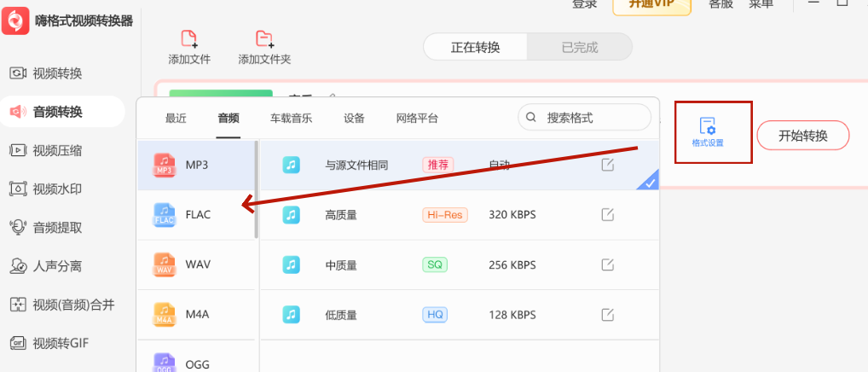Select the 与源文件相同 label
The image size is (868, 372).
(x=356, y=165)
